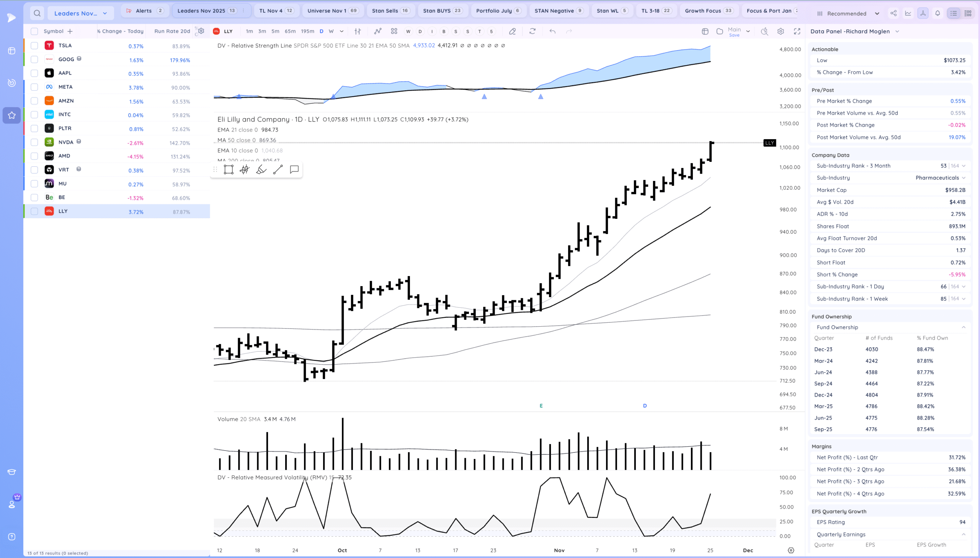Image resolution: width=980 pixels, height=558 pixels.
Task: Check the TSLA row checkbox
Action: [x=34, y=46]
